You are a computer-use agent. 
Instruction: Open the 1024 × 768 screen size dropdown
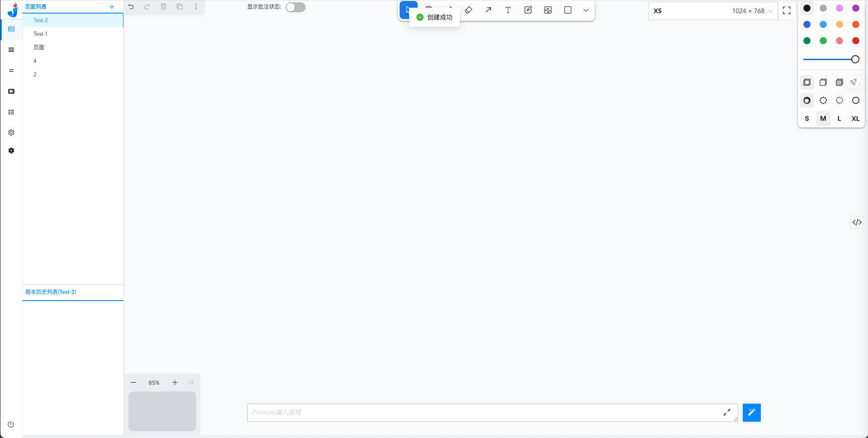752,11
